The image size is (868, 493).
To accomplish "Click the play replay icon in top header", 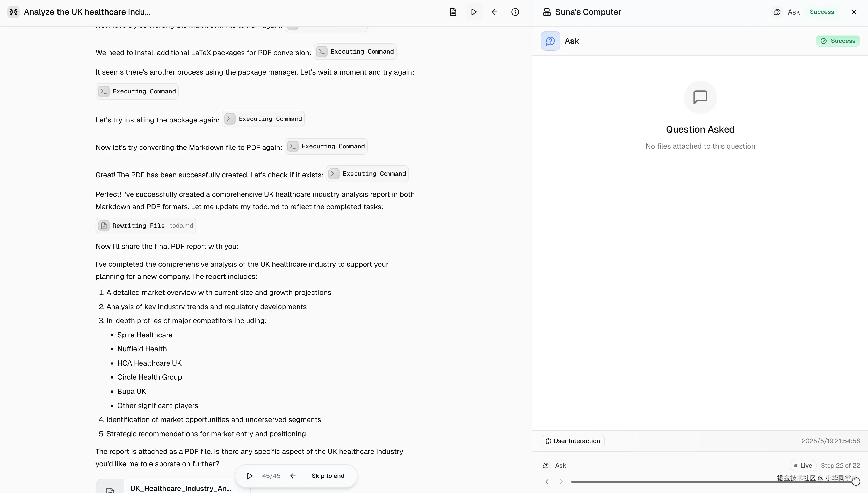I will point(474,12).
